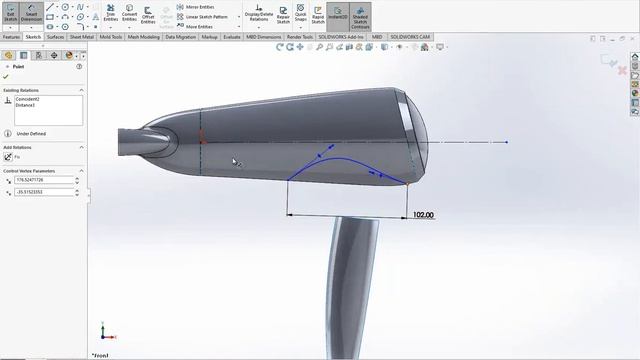Open the FeatureManager design tree tab
640x360 pixels.
[x=9, y=55]
